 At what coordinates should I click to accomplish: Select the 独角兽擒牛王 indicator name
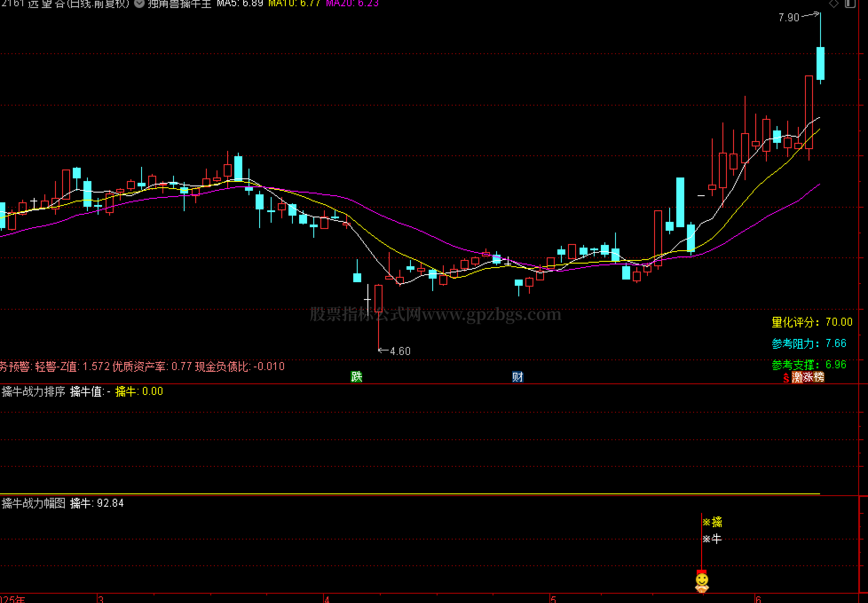click(180, 4)
